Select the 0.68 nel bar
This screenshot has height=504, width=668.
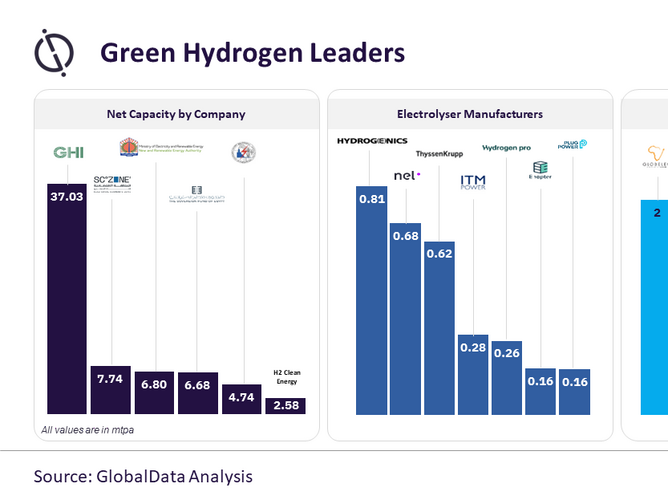[405, 319]
